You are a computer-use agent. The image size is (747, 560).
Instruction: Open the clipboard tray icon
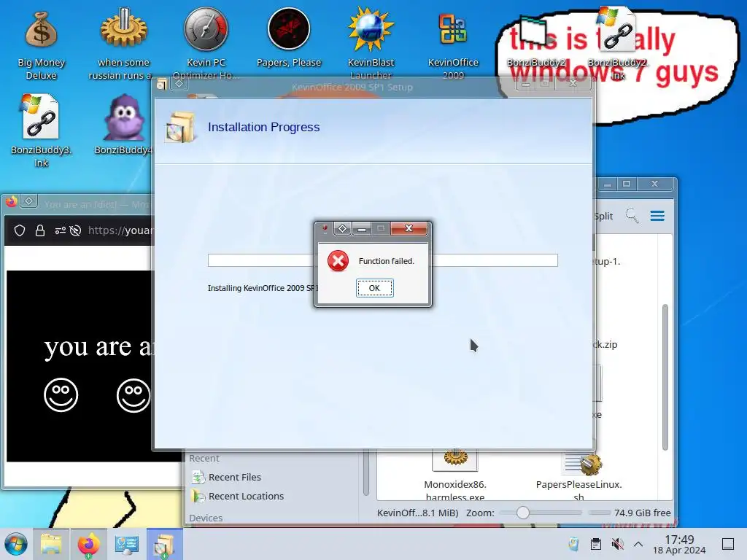click(595, 544)
